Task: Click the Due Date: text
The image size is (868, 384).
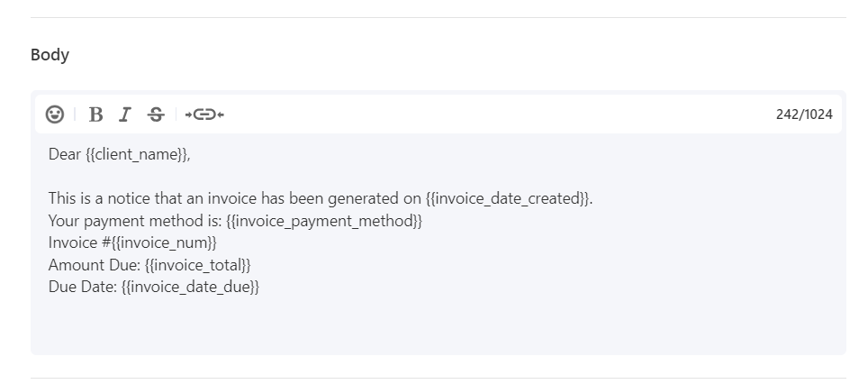Action: [83, 287]
